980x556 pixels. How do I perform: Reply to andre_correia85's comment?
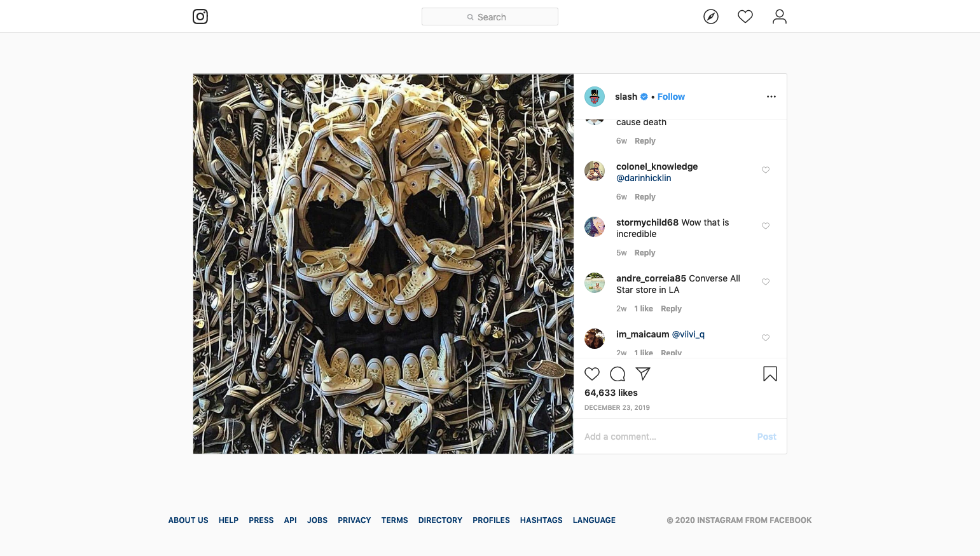[x=671, y=309]
